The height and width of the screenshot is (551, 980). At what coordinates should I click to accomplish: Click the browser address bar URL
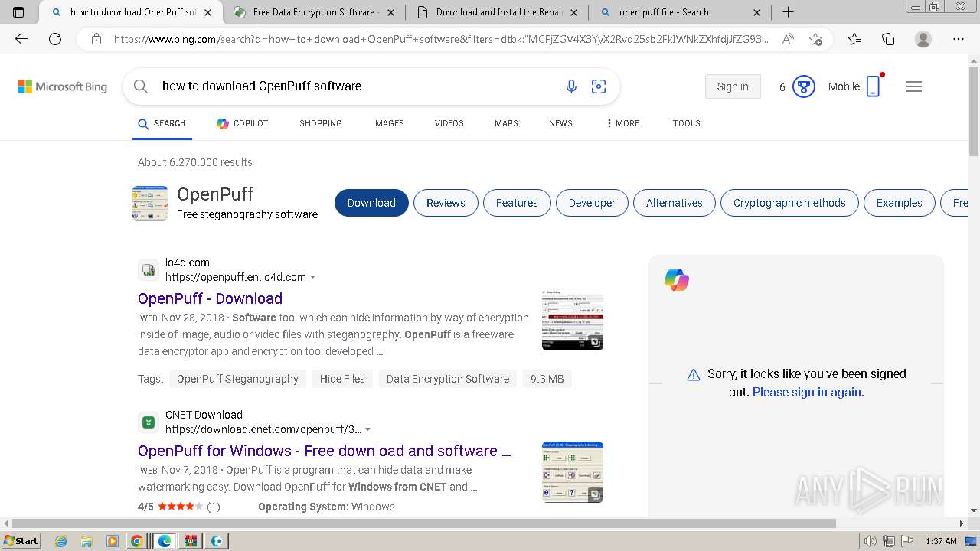441,39
